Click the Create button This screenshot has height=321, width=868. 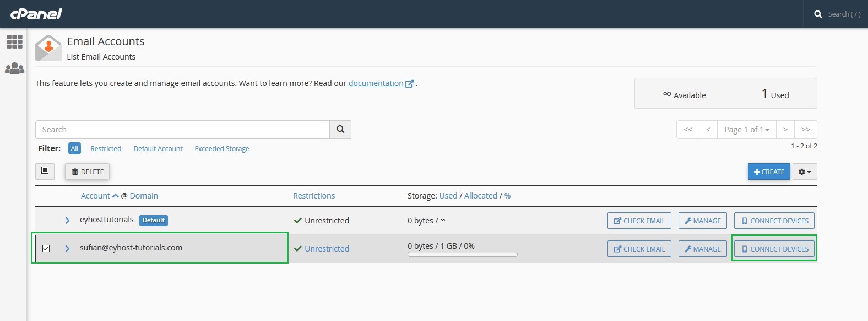769,172
